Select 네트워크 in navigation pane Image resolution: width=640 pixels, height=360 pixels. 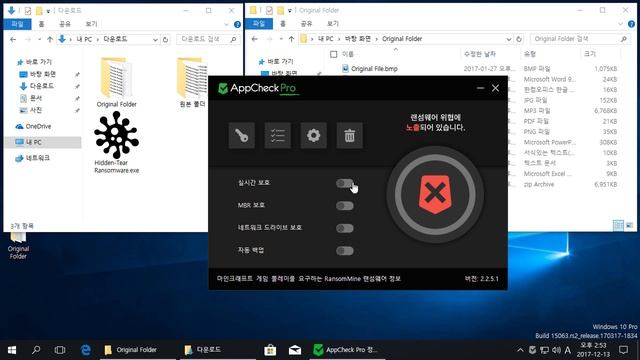(x=32, y=158)
